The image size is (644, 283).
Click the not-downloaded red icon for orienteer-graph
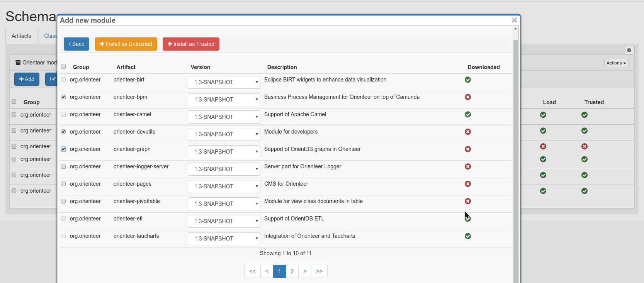(x=468, y=149)
